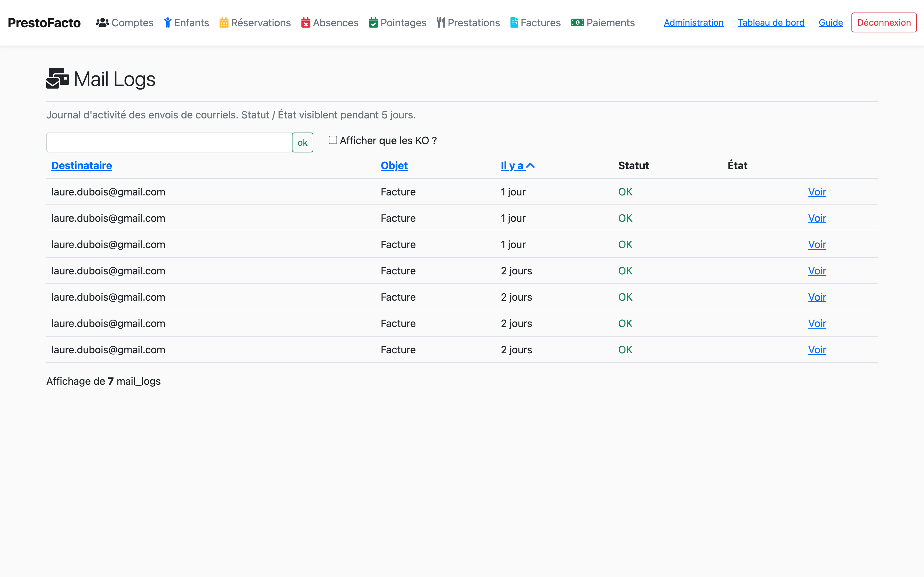Click the Factures document icon
This screenshot has width=924, height=577.
pos(514,23)
